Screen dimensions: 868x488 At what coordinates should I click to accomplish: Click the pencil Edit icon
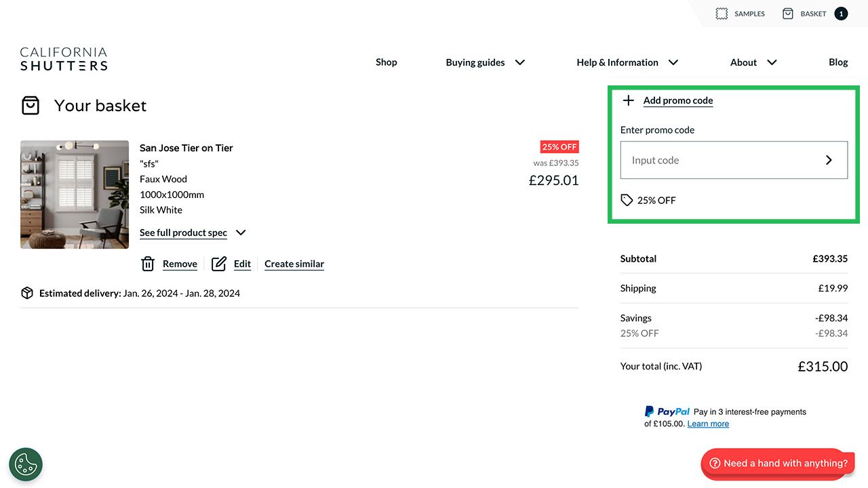point(218,264)
